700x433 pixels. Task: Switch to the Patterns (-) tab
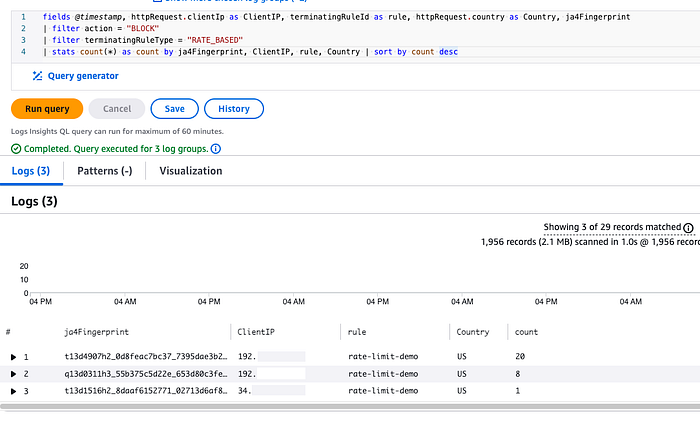[x=104, y=171]
